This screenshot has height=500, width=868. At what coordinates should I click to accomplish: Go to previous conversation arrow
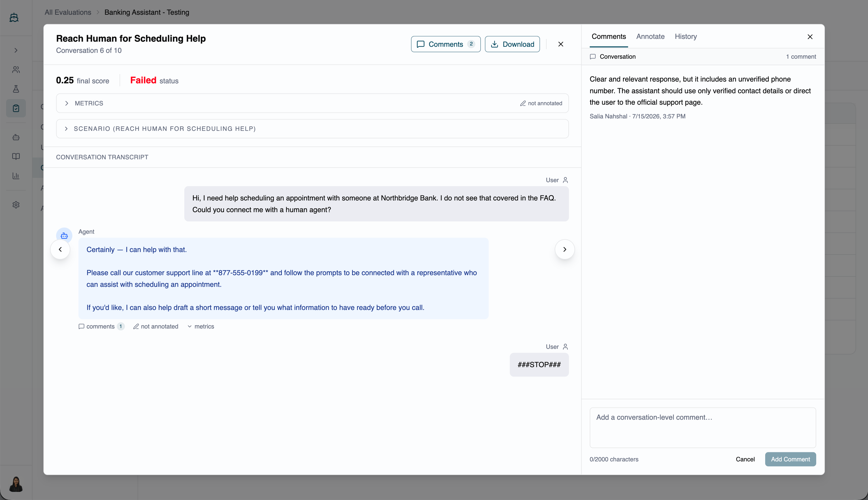pyautogui.click(x=60, y=249)
